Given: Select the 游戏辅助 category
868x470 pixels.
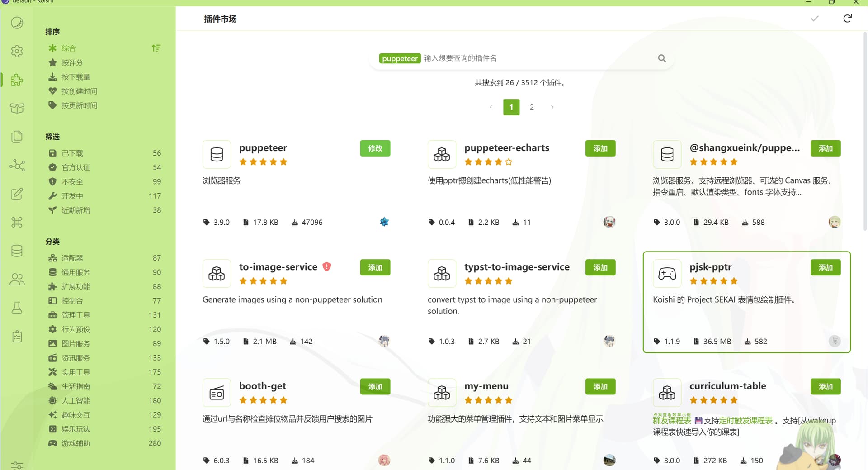Looking at the screenshot, I should [75, 443].
